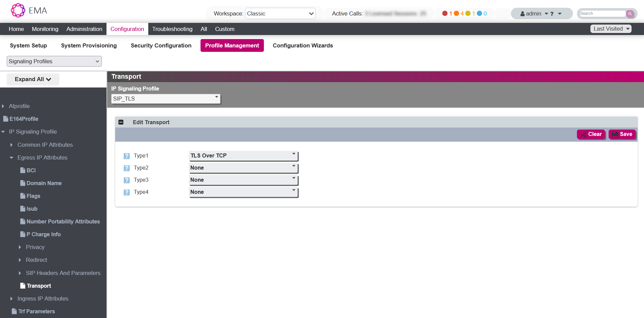The image size is (644, 318).
Task: Switch to the Troubleshooting tab
Action: [172, 29]
